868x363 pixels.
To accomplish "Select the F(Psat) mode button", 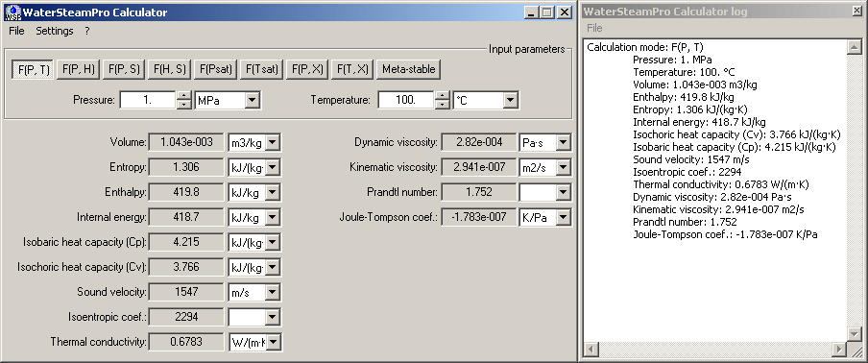I will pyautogui.click(x=216, y=70).
